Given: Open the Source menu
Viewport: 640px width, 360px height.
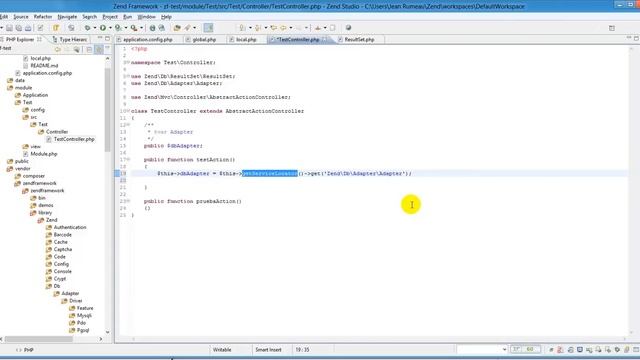Looking at the screenshot, I should coord(21,17).
